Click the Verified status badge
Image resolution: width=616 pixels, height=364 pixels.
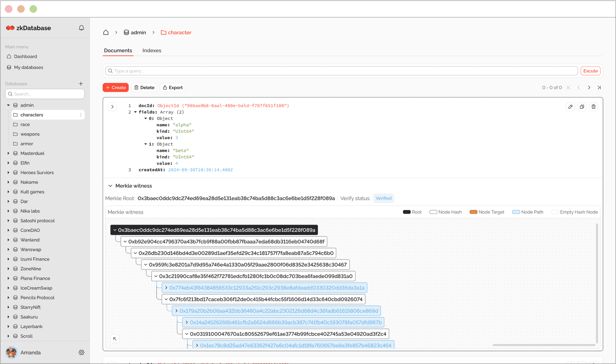pyautogui.click(x=383, y=198)
